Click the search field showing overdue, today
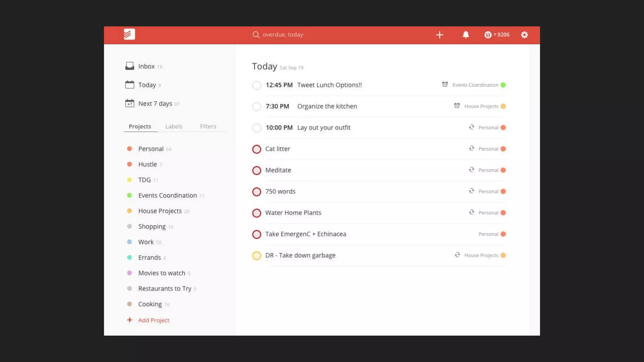 coord(283,35)
